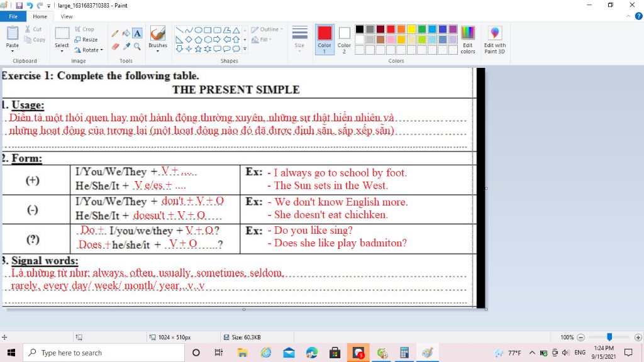Pick the yellow color swatch
This screenshot has width=644, height=362.
[411, 29]
